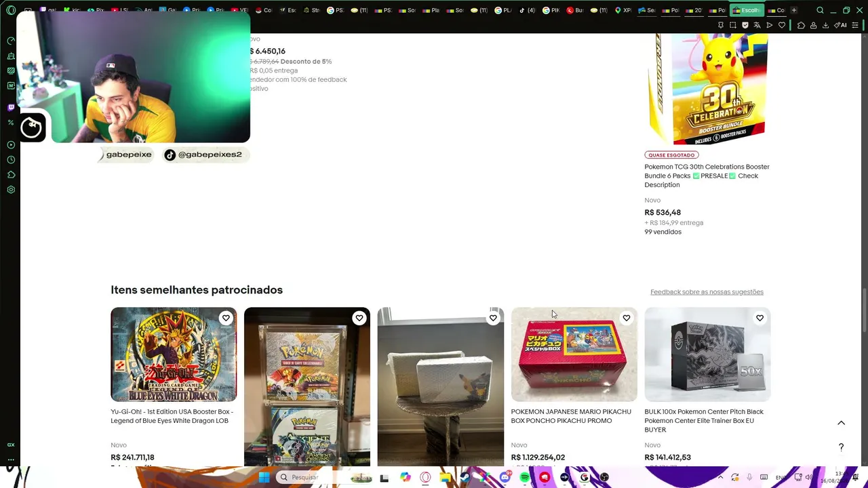
Task: Switch to the TikTok '(4)' browser tab
Action: (x=527, y=10)
